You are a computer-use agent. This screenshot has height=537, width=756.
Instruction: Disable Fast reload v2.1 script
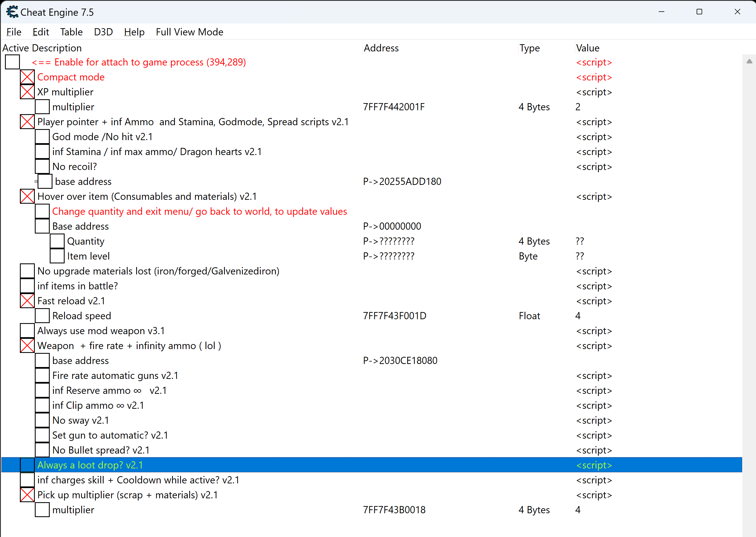coord(27,301)
